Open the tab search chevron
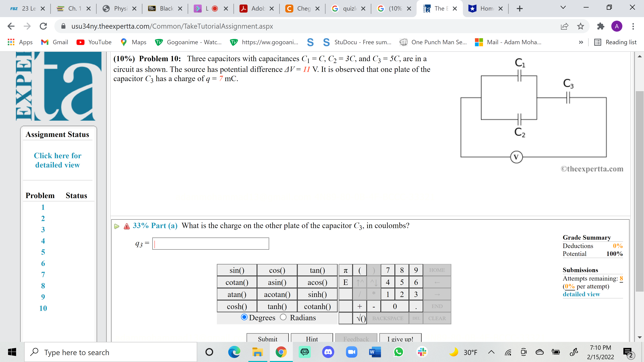Image resolution: width=644 pixels, height=362 pixels. [x=563, y=8]
